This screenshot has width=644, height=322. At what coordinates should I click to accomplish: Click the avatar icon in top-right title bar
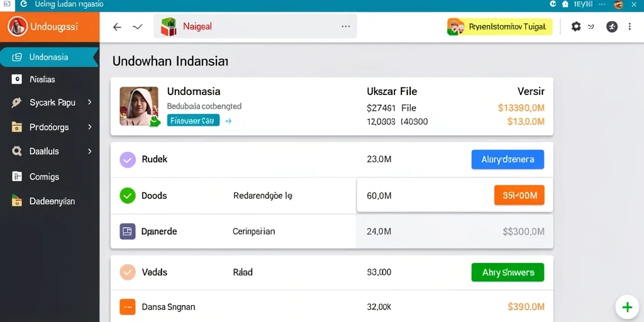click(618, 4)
